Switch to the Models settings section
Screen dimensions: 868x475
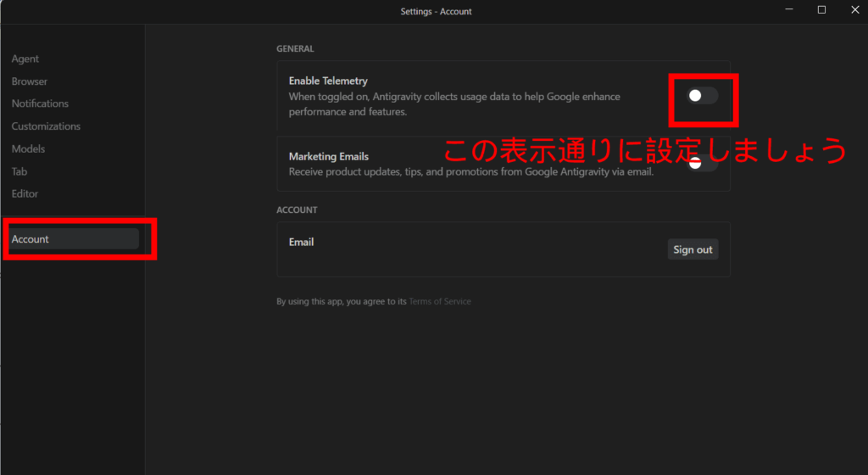[x=28, y=148]
